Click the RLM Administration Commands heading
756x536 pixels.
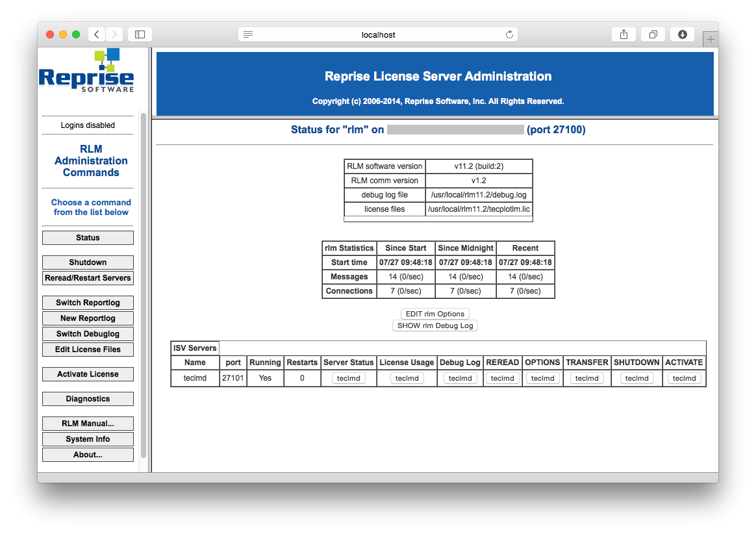click(91, 160)
